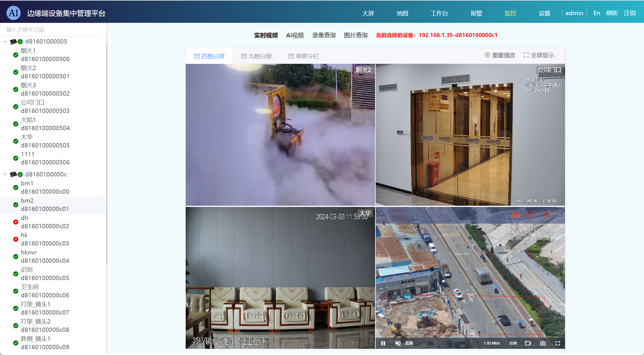Screen dimensions: 644x355
Task: Click 重置播放 reset playback
Action: pos(500,55)
